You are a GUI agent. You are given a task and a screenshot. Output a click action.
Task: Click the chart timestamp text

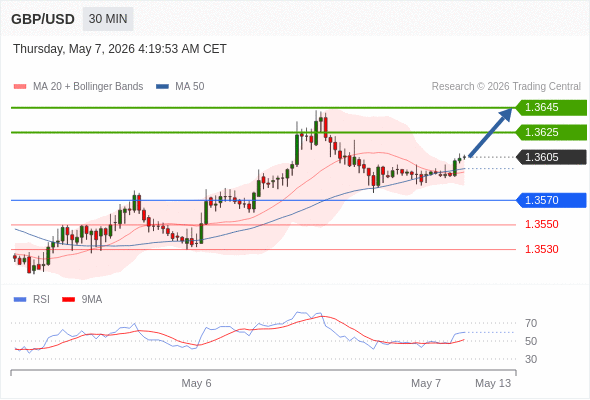click(x=120, y=49)
